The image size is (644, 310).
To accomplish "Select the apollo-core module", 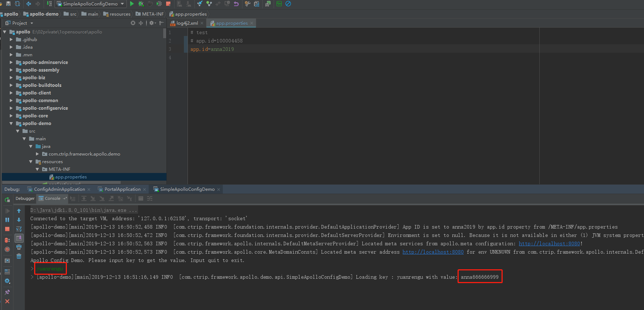I will [35, 116].
